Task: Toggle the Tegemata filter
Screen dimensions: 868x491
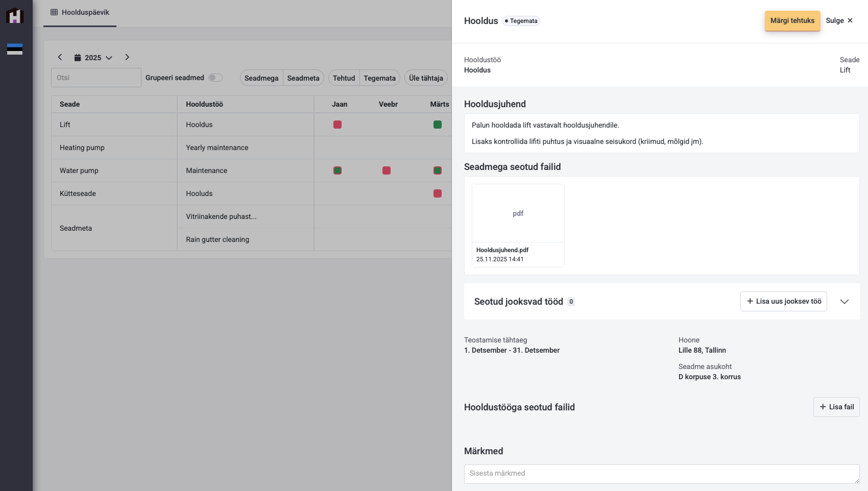Action: (379, 78)
